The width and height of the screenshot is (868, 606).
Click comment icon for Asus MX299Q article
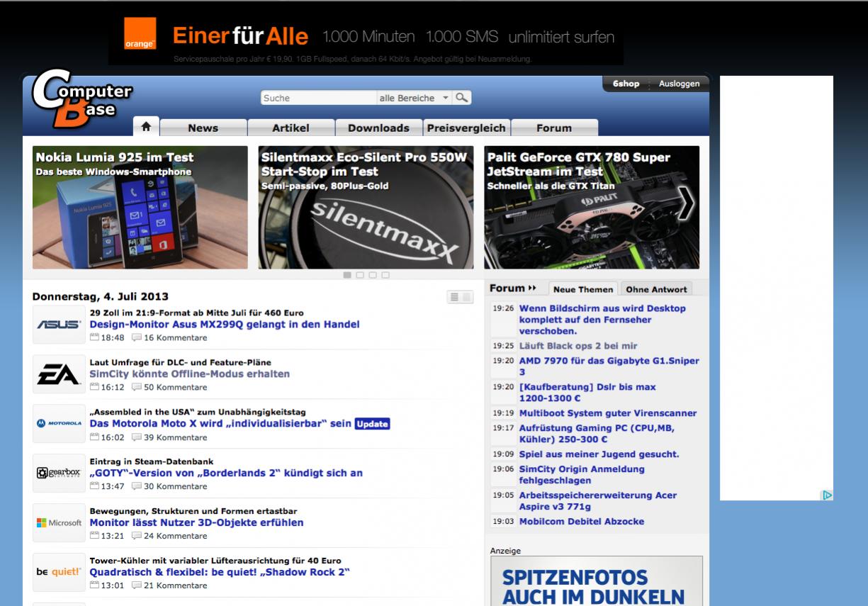point(137,338)
